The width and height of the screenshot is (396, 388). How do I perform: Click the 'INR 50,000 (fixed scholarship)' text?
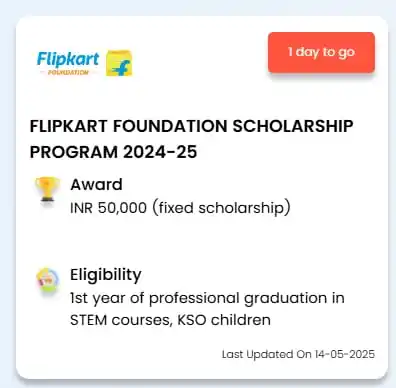(x=180, y=208)
